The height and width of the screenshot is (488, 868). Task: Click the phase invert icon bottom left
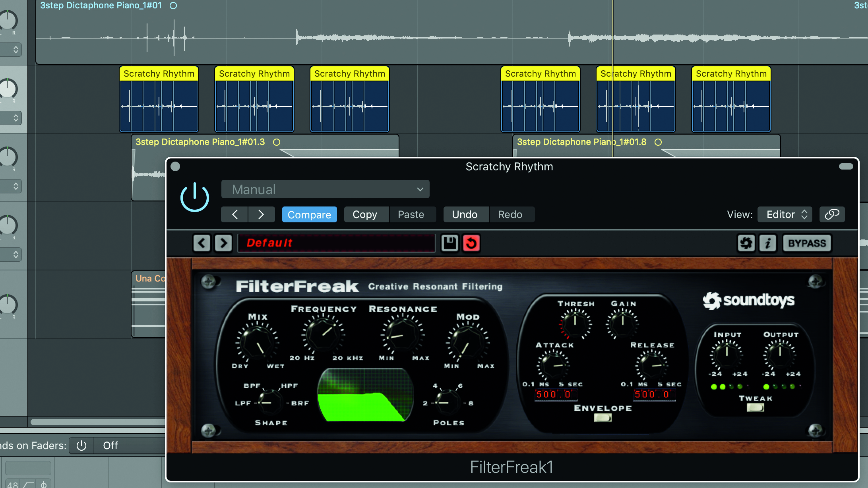[x=44, y=484]
